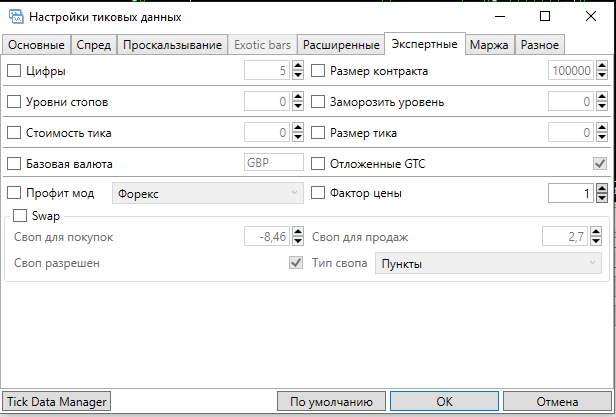
Task: Increase Фактор цены with up arrow
Action: (x=602, y=188)
